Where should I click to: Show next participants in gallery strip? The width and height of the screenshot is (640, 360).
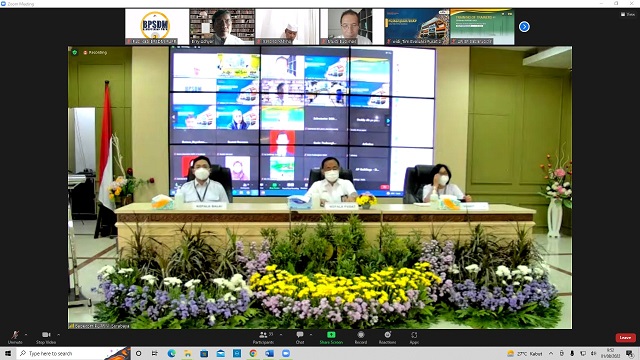coord(524,27)
